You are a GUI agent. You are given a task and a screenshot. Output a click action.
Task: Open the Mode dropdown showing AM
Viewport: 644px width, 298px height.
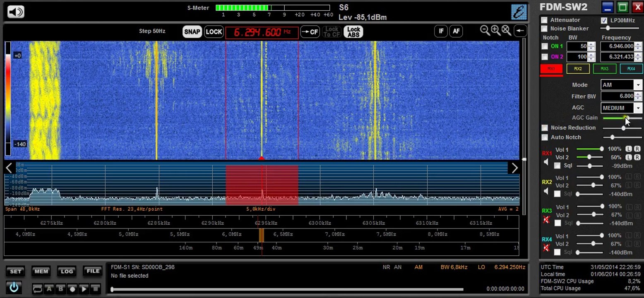[638, 85]
